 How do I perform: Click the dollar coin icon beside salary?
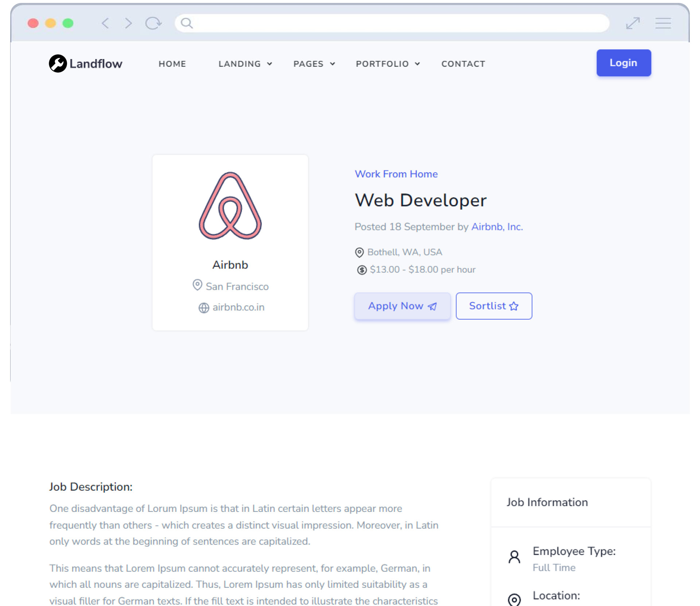coord(362,270)
